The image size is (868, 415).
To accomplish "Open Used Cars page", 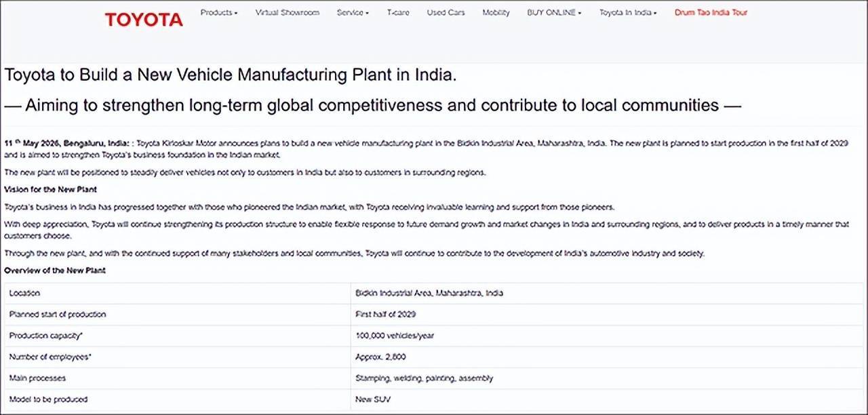I will tap(446, 12).
